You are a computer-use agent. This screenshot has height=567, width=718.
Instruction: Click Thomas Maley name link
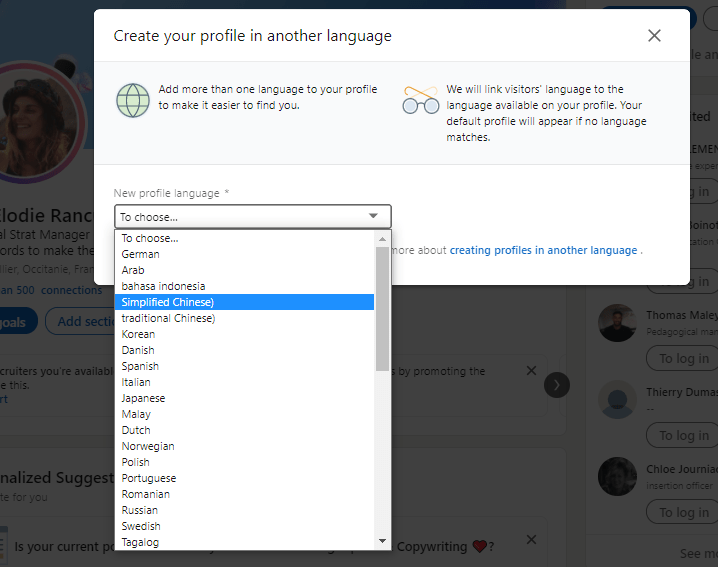pyautogui.click(x=681, y=315)
